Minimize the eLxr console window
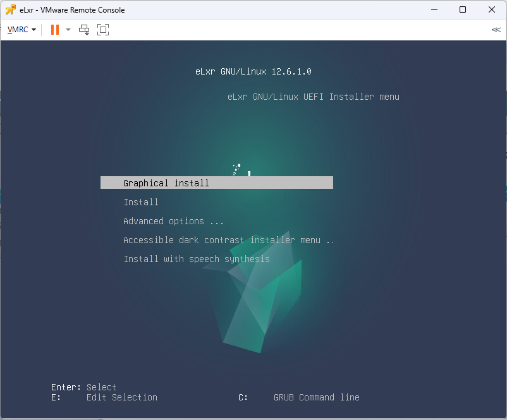The image size is (507, 420). [434, 9]
